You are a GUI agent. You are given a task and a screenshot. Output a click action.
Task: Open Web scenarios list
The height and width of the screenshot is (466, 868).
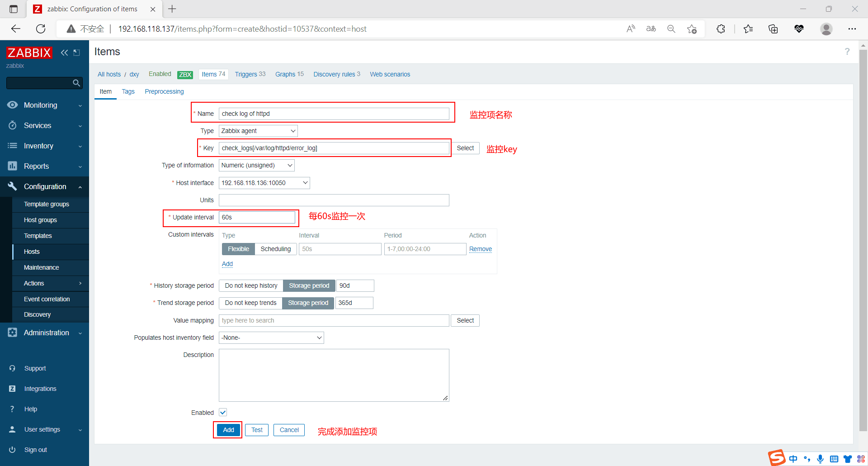pos(390,74)
